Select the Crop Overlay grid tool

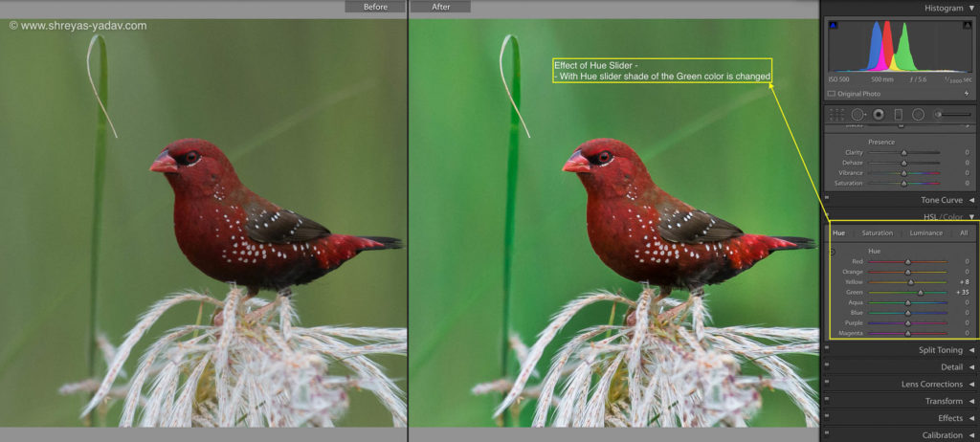(836, 115)
